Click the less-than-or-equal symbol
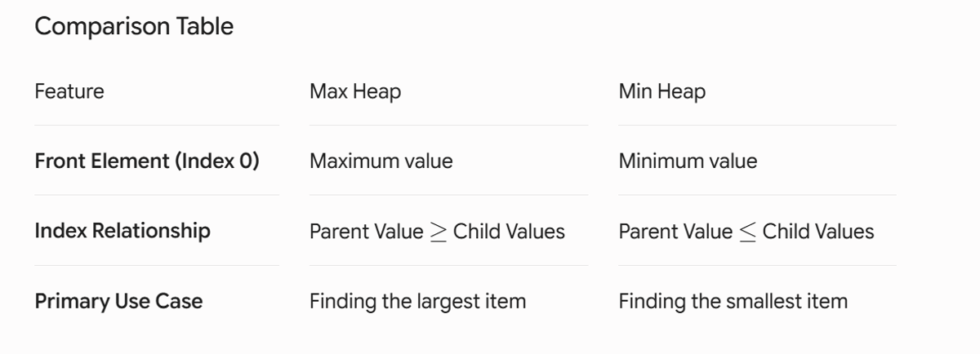The height and width of the screenshot is (354, 980). 747,232
